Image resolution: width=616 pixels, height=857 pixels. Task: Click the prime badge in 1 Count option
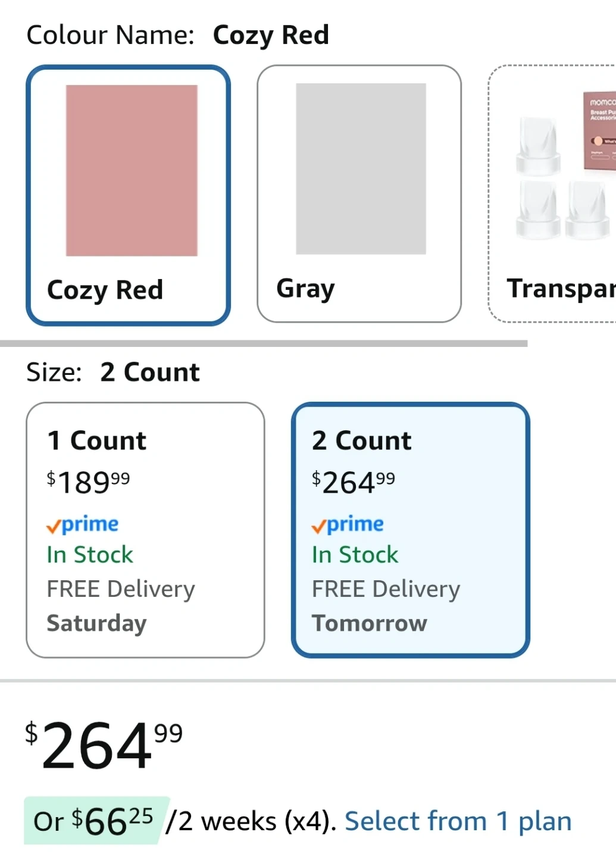pos(83,525)
